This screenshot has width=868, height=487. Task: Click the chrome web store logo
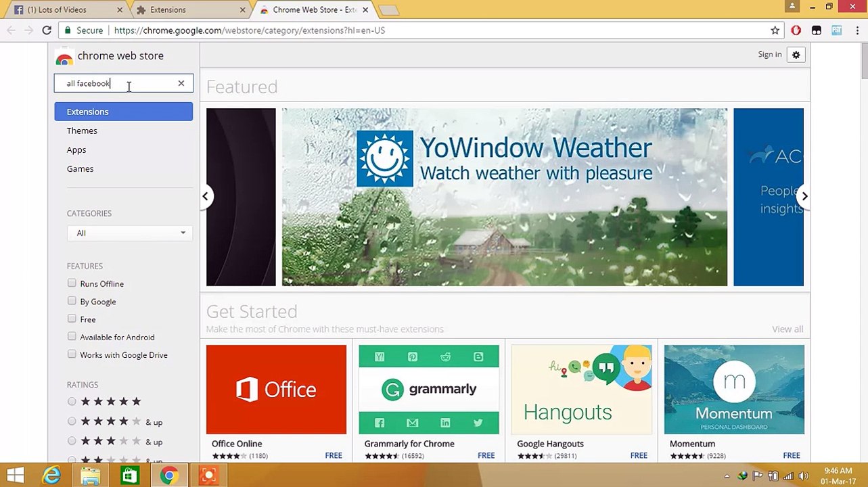tap(110, 56)
